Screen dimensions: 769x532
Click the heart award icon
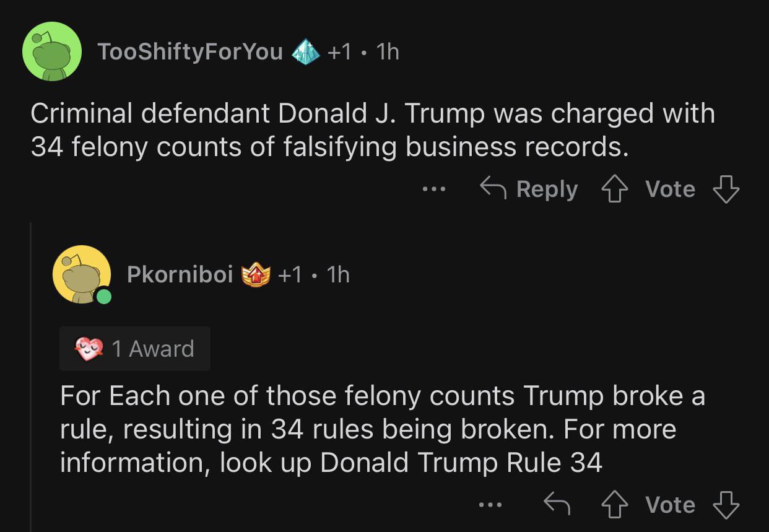click(x=90, y=349)
